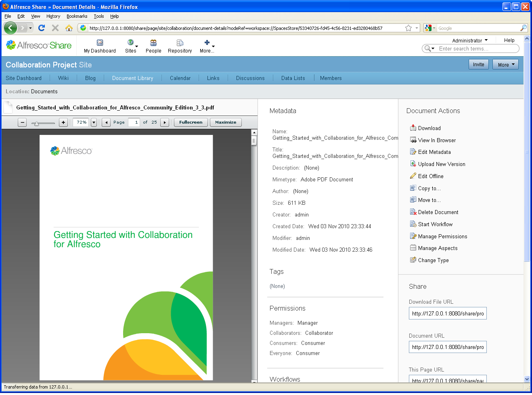Switch to the Document Library tab
This screenshot has height=395, width=532.
tap(133, 78)
